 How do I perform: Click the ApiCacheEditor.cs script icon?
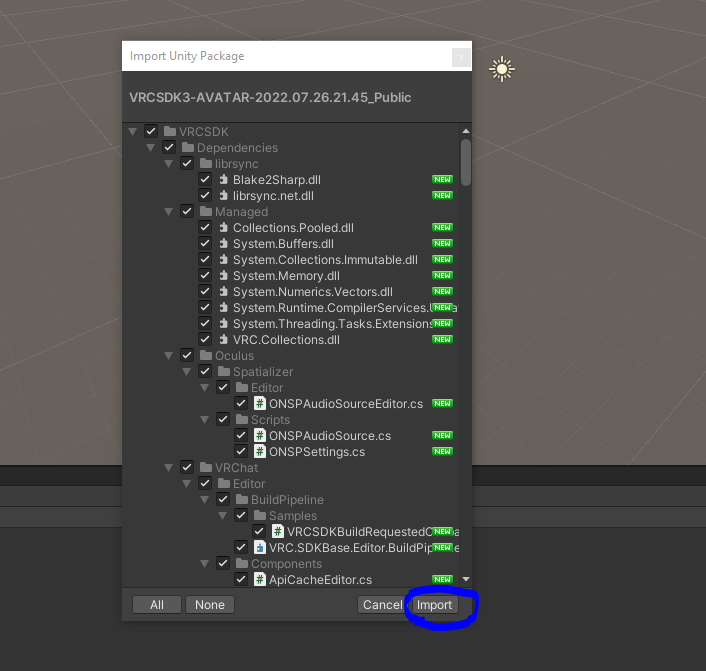259,580
